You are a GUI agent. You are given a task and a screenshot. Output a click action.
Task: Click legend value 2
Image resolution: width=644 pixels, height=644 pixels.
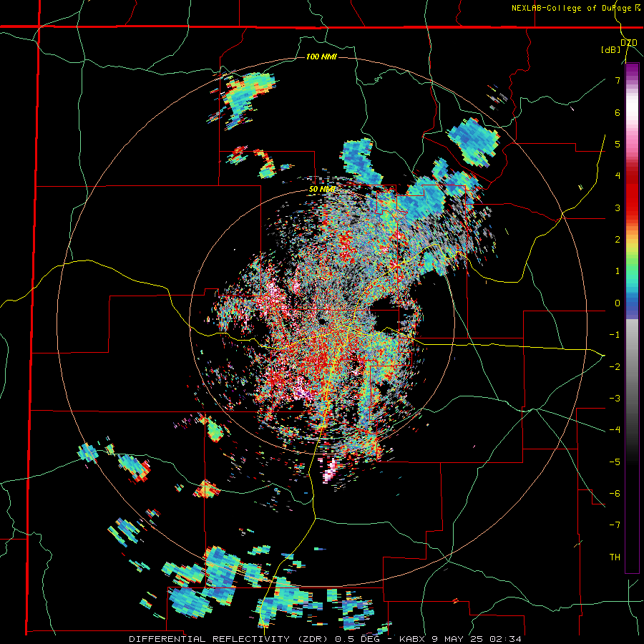tap(618, 240)
